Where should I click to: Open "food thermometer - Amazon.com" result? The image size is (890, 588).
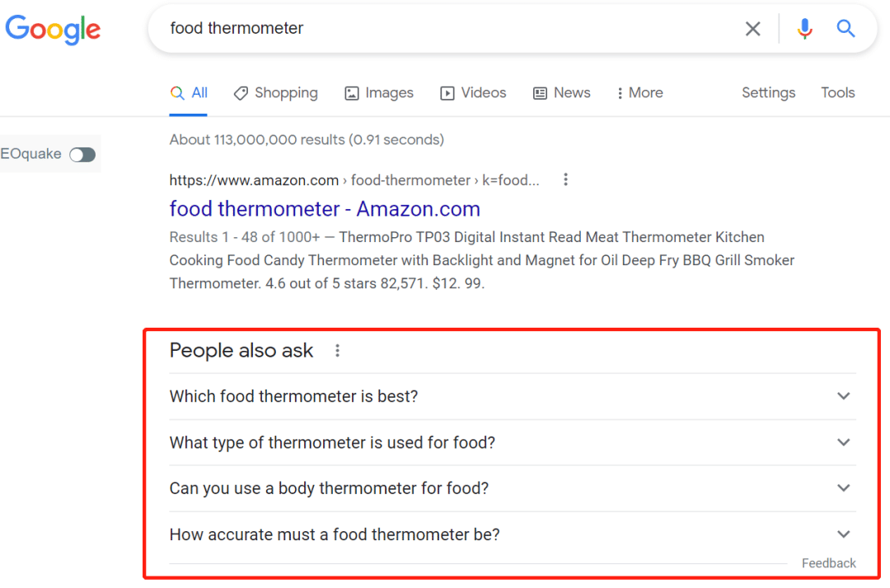(x=325, y=209)
